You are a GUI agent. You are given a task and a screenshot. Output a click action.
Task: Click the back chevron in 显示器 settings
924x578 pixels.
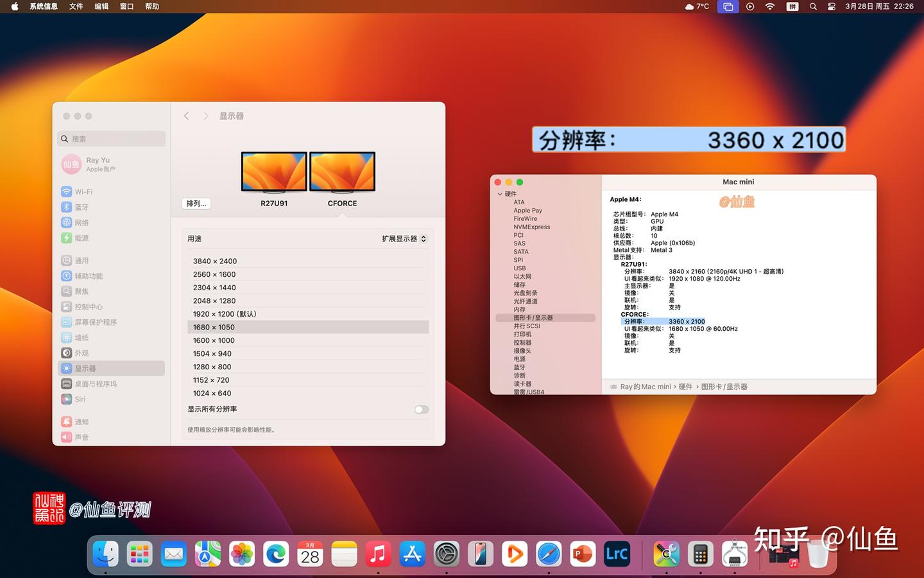(x=186, y=116)
